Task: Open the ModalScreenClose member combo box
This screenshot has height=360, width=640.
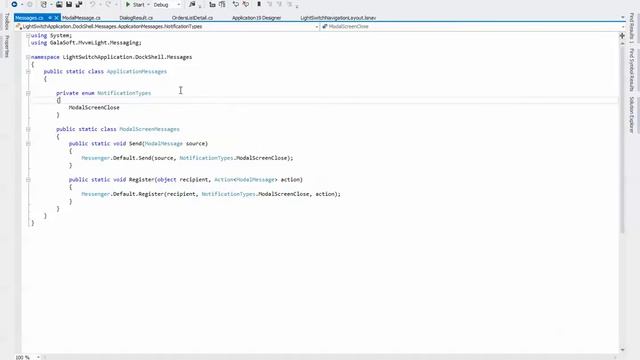Action: [473, 27]
